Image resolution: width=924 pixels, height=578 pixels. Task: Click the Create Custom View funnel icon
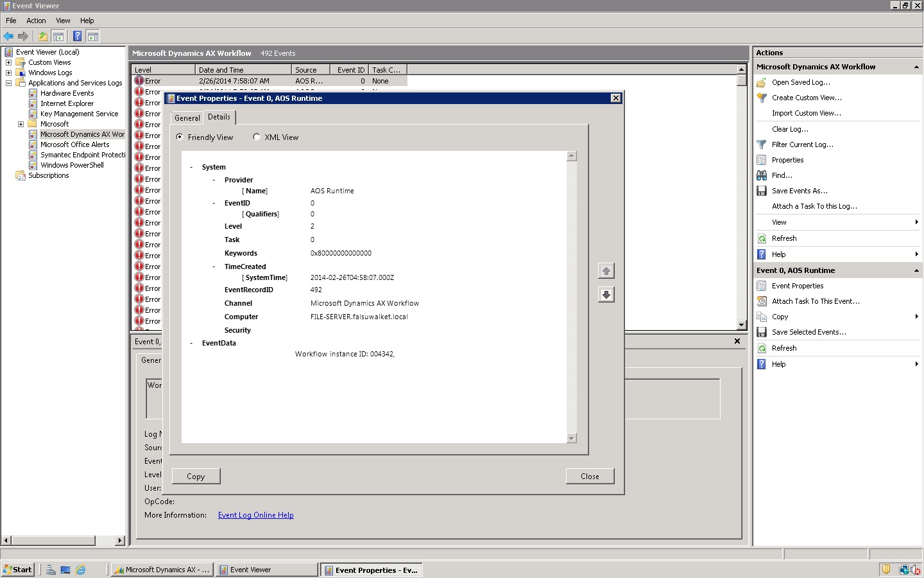pyautogui.click(x=762, y=98)
